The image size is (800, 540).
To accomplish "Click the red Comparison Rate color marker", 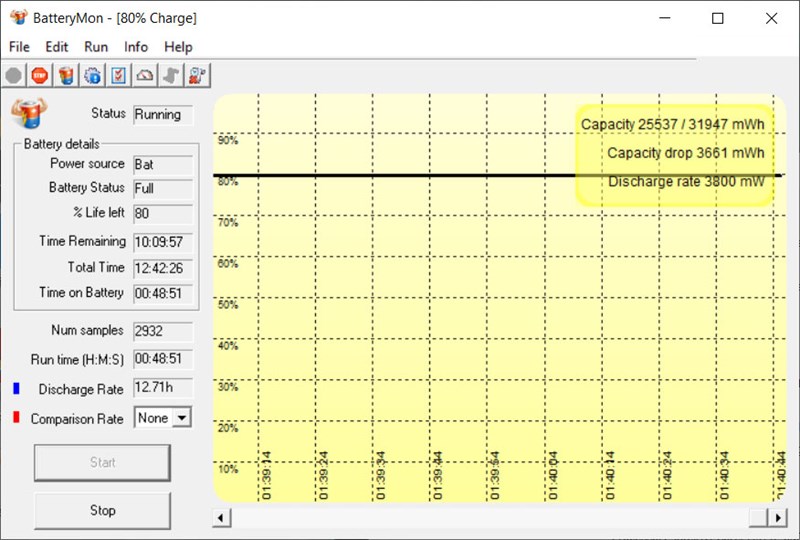I will 16,418.
